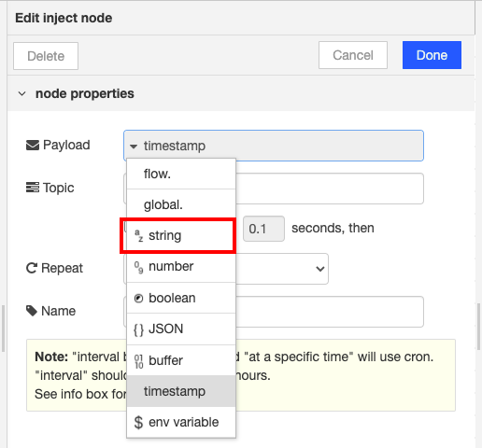Click the Name tag icon
This screenshot has height=448, width=482.
[x=32, y=311]
